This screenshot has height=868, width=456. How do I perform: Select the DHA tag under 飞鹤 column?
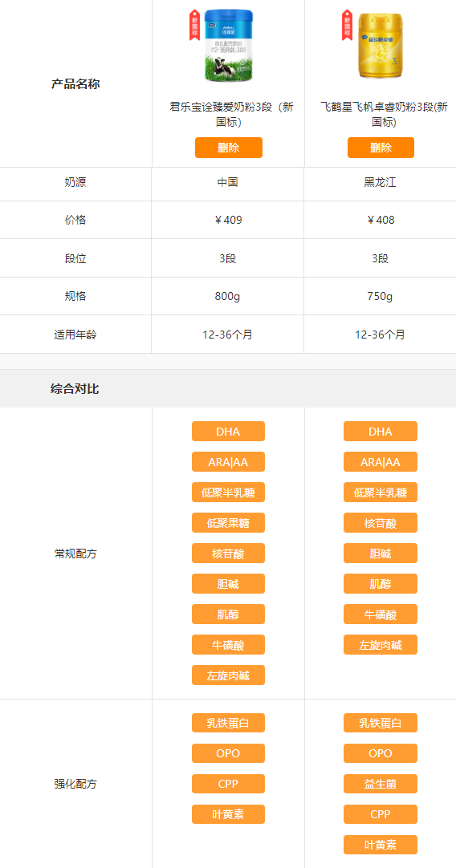point(380,432)
